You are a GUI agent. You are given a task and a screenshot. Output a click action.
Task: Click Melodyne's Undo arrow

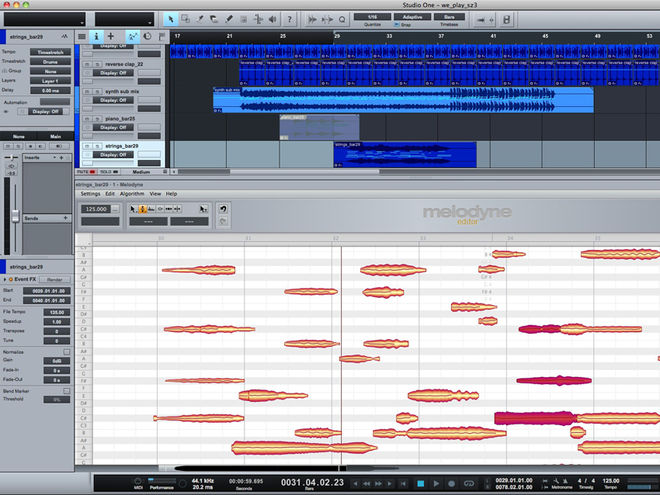pyautogui.click(x=223, y=209)
